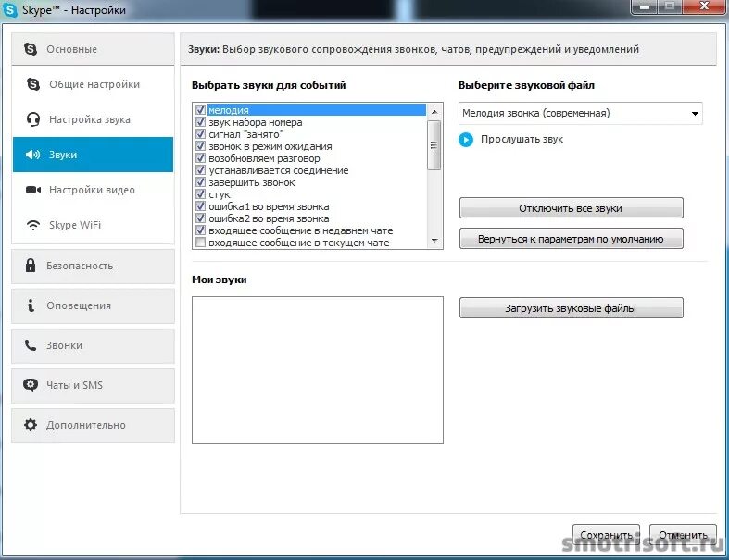Click the Отключить все звуки button
Screen dimensions: 729x560
coord(571,208)
